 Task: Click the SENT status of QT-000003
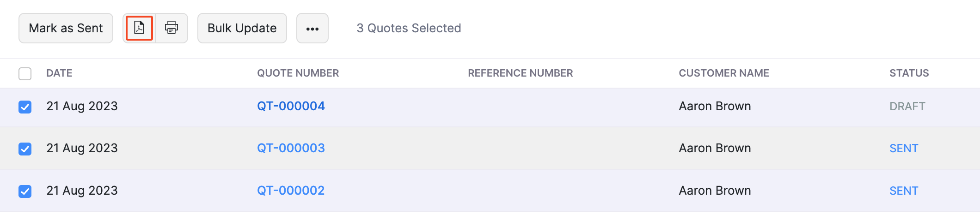click(904, 149)
